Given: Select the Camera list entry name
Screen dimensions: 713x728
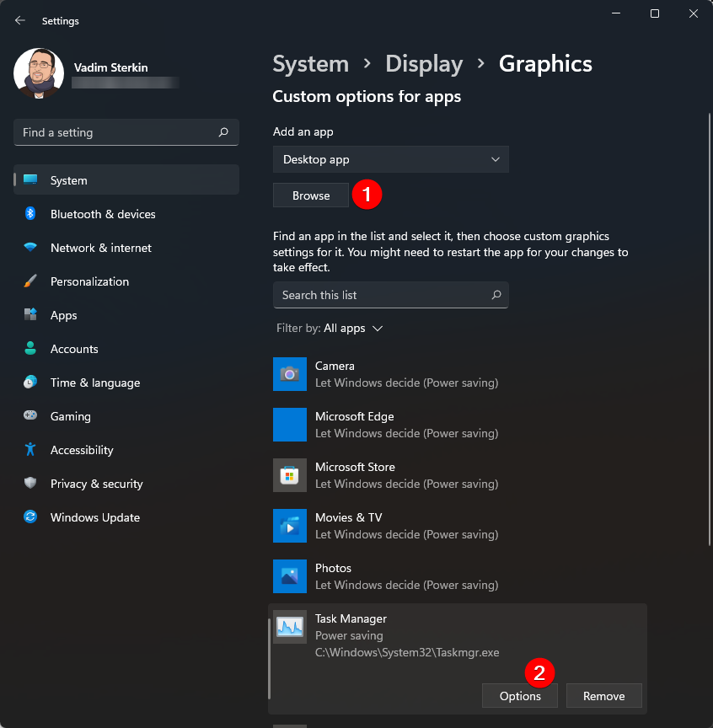Looking at the screenshot, I should (x=335, y=366).
